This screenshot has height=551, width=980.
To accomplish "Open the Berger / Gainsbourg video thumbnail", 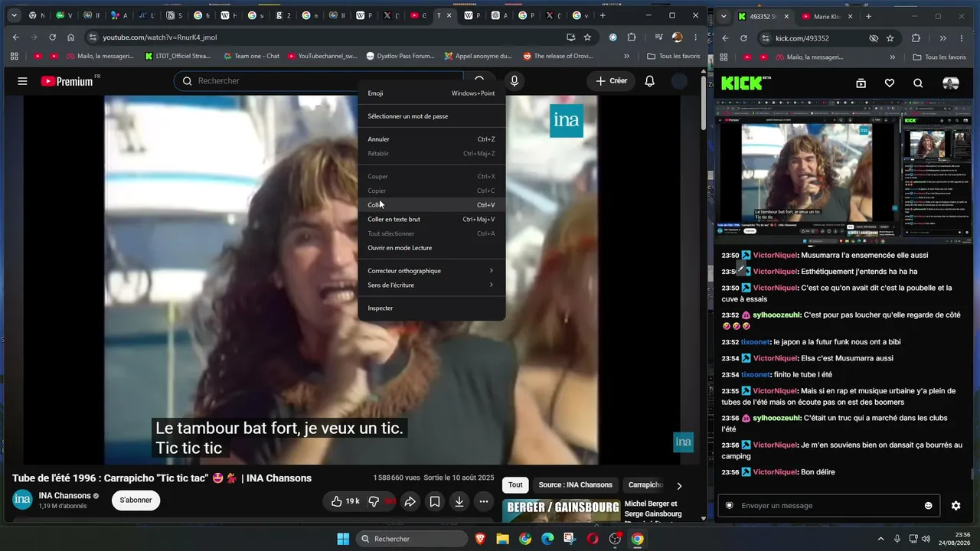I will point(561,511).
